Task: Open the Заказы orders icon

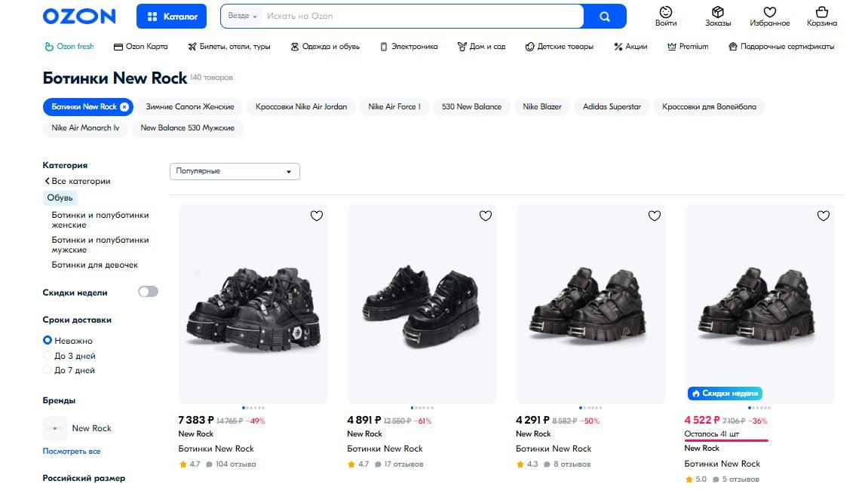Action: coord(718,16)
